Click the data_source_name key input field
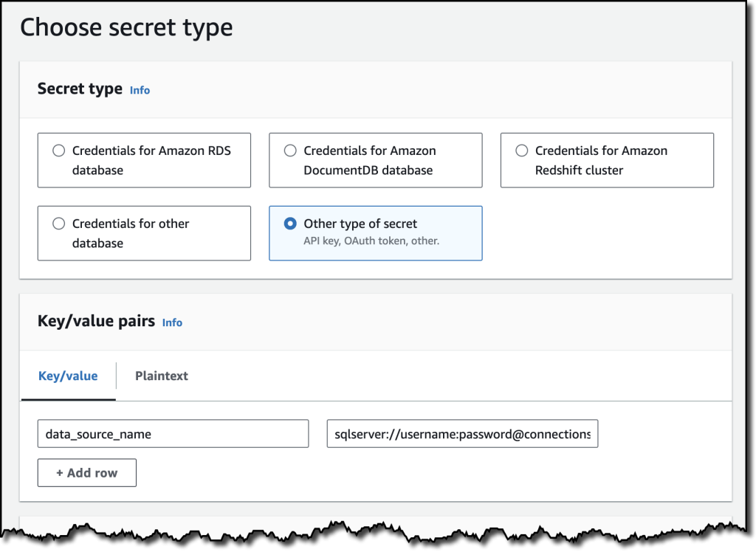The image size is (756, 552). (173, 434)
